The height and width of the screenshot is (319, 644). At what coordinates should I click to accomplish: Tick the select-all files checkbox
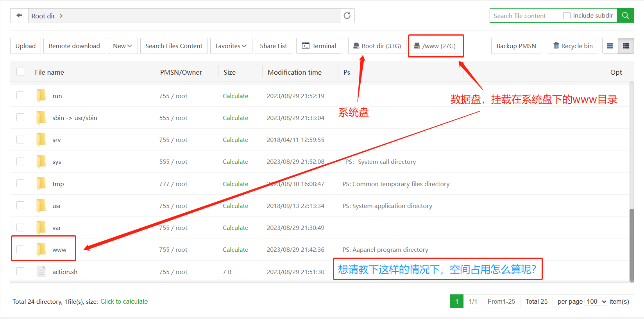point(20,72)
